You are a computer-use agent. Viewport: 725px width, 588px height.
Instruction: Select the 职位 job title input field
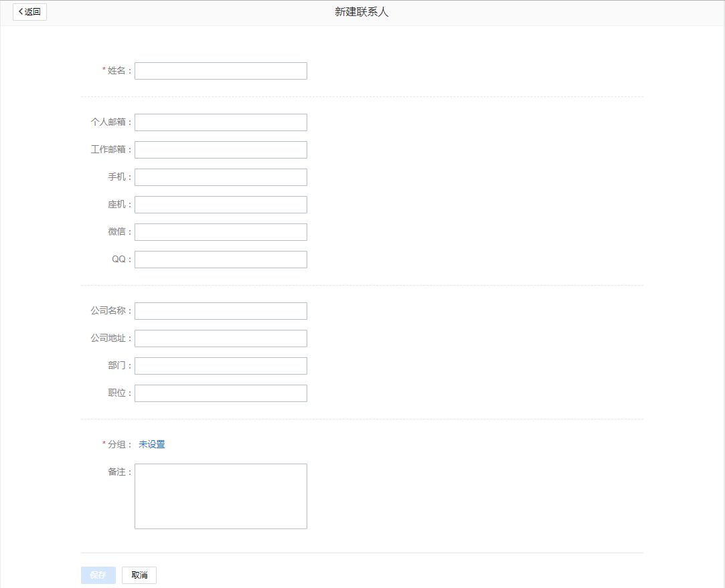(x=220, y=393)
